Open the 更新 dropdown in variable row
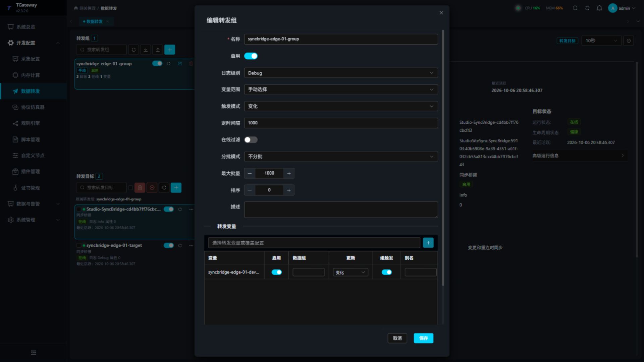Screen dimensions: 644x362 [x=350, y=272]
